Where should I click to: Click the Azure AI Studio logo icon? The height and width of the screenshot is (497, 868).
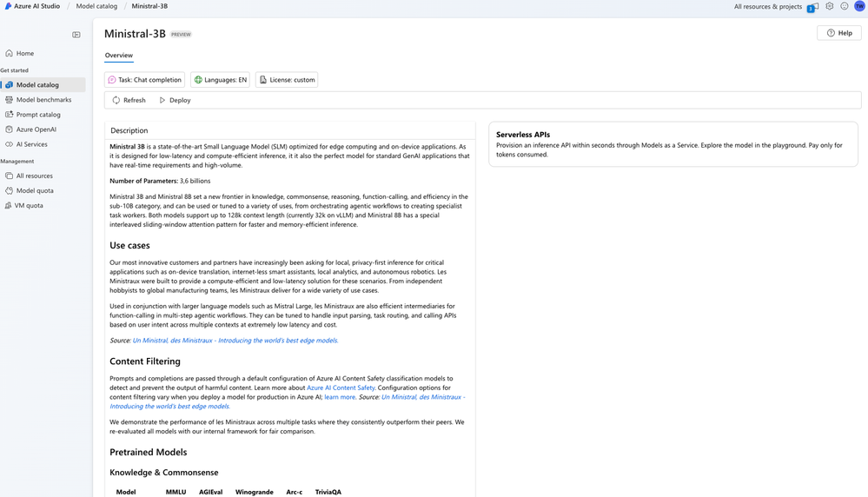[8, 6]
